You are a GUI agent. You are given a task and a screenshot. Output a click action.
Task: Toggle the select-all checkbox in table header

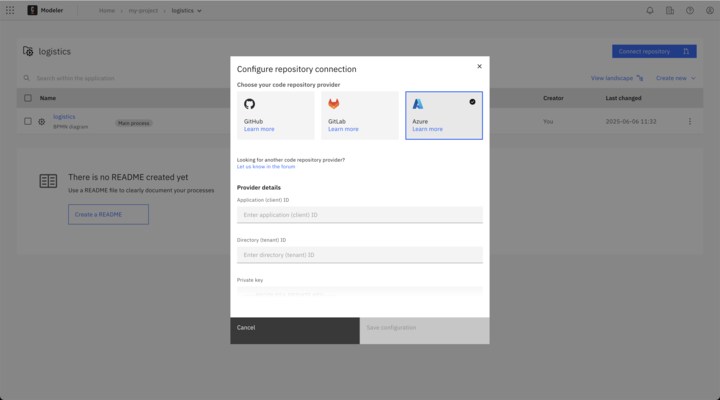(28, 98)
